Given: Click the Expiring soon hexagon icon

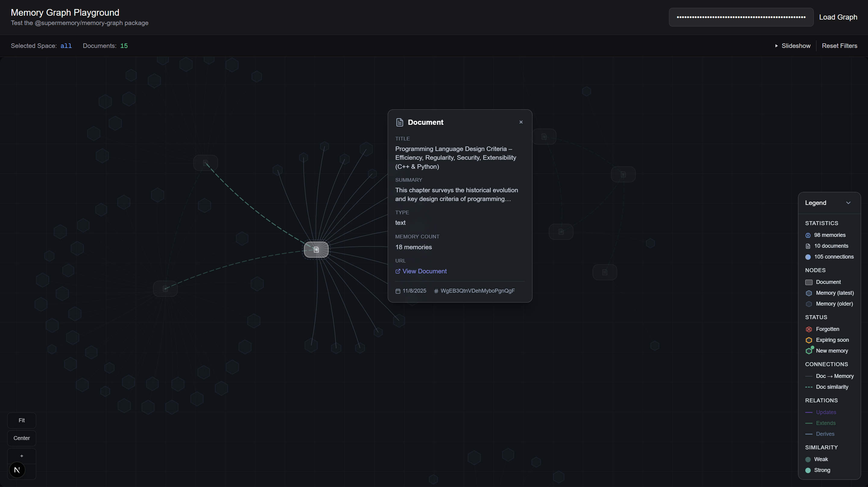Looking at the screenshot, I should pos(809,340).
